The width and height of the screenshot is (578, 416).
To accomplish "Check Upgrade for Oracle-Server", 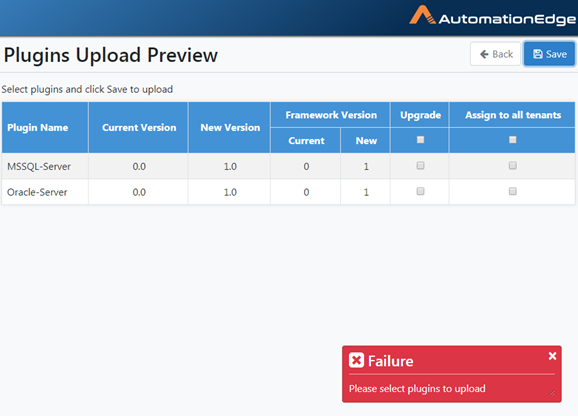I will (420, 191).
